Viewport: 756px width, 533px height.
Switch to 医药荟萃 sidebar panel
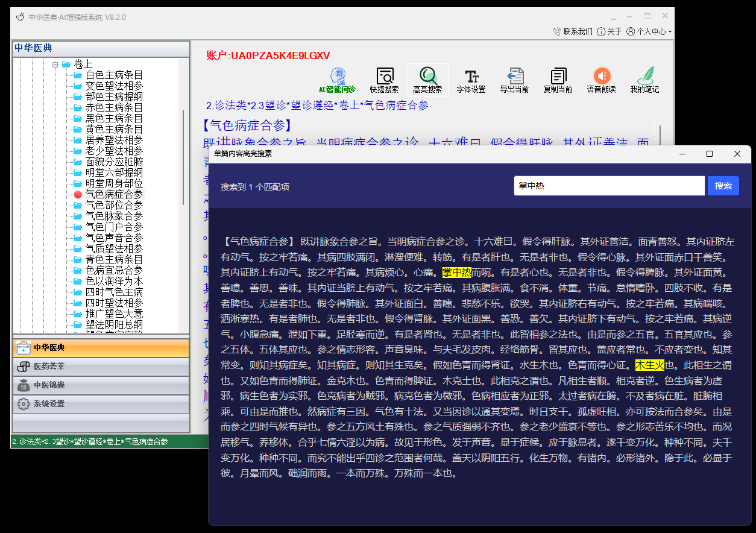(x=101, y=367)
